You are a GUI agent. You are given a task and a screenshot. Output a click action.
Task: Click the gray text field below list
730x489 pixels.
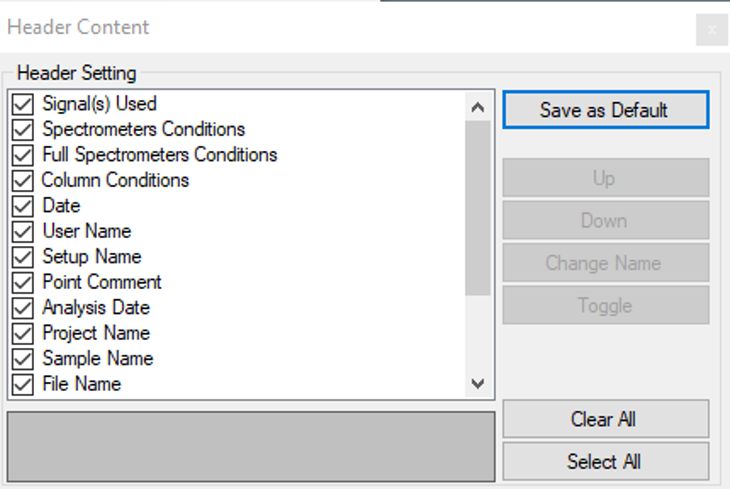[x=250, y=446]
